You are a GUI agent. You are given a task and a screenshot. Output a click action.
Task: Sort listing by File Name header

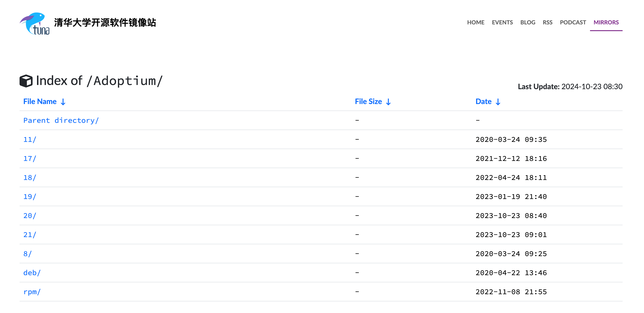click(40, 101)
